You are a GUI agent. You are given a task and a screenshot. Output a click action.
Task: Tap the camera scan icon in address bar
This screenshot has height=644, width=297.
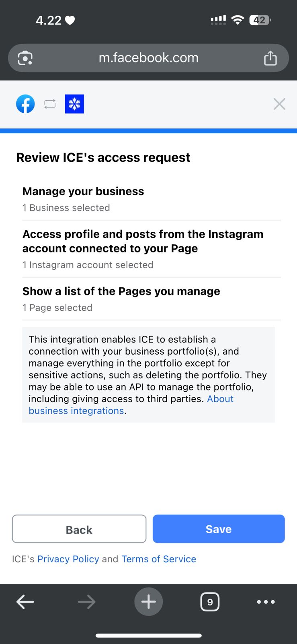click(x=25, y=58)
